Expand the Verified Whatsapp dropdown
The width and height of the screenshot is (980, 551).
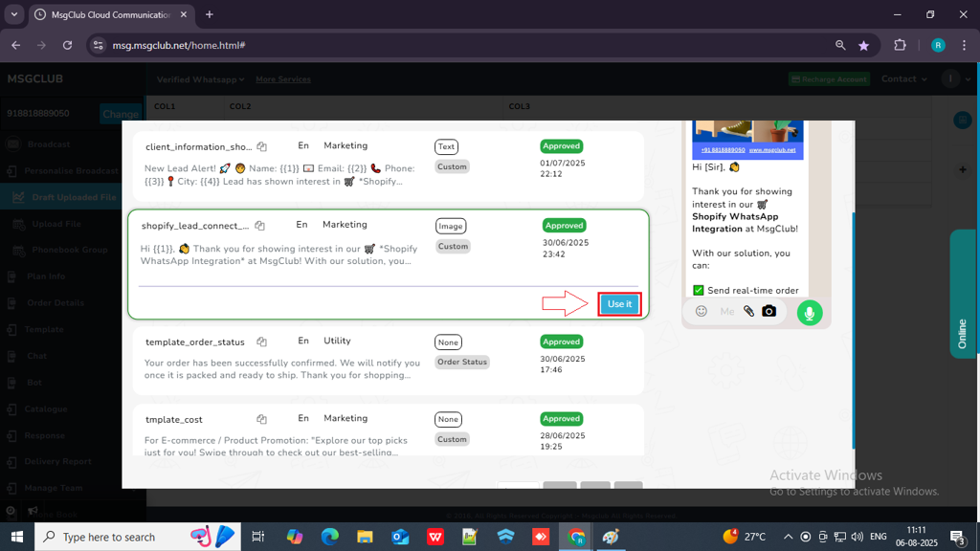pyautogui.click(x=200, y=79)
